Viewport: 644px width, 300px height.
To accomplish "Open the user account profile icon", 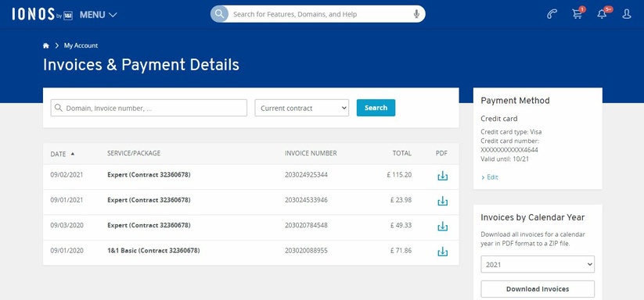I will [626, 14].
